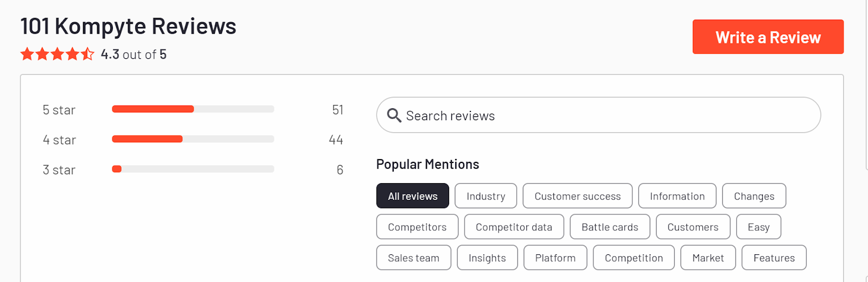
Task: Show reviews mentioning Insights
Action: coord(487,258)
